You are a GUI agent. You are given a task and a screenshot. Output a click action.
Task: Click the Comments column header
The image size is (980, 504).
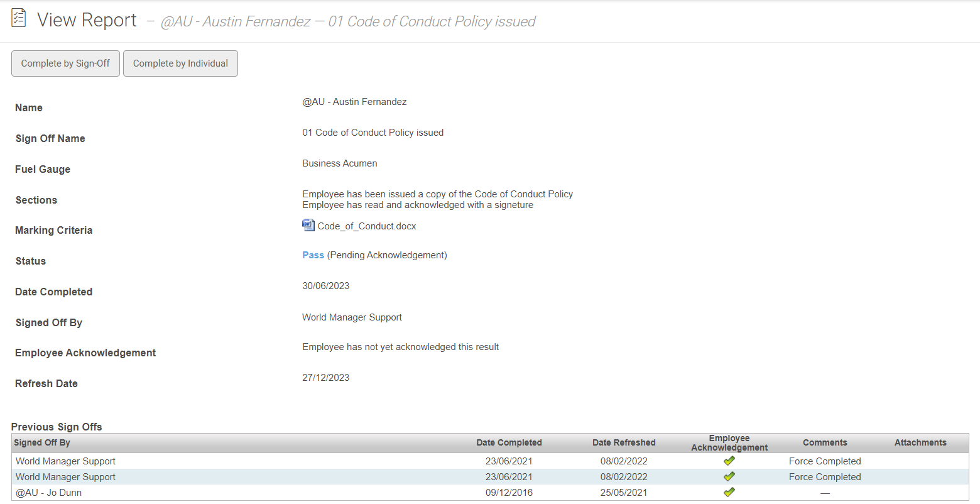pos(825,442)
